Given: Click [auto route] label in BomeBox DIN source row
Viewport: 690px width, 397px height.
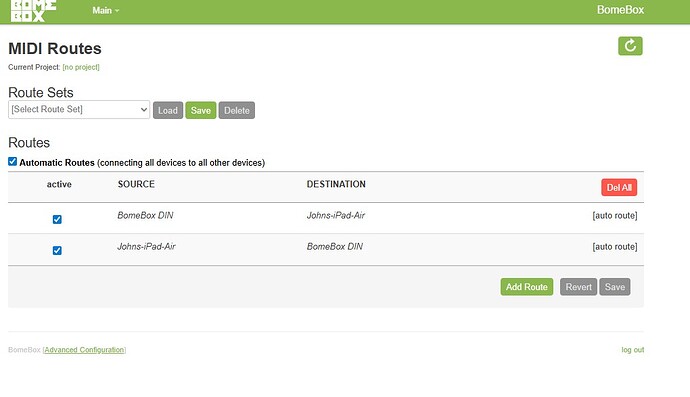Looking at the screenshot, I should pos(615,216).
